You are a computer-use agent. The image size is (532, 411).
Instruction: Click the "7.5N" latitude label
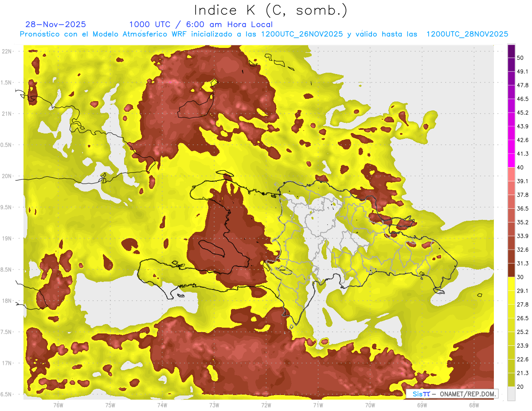click(7, 332)
